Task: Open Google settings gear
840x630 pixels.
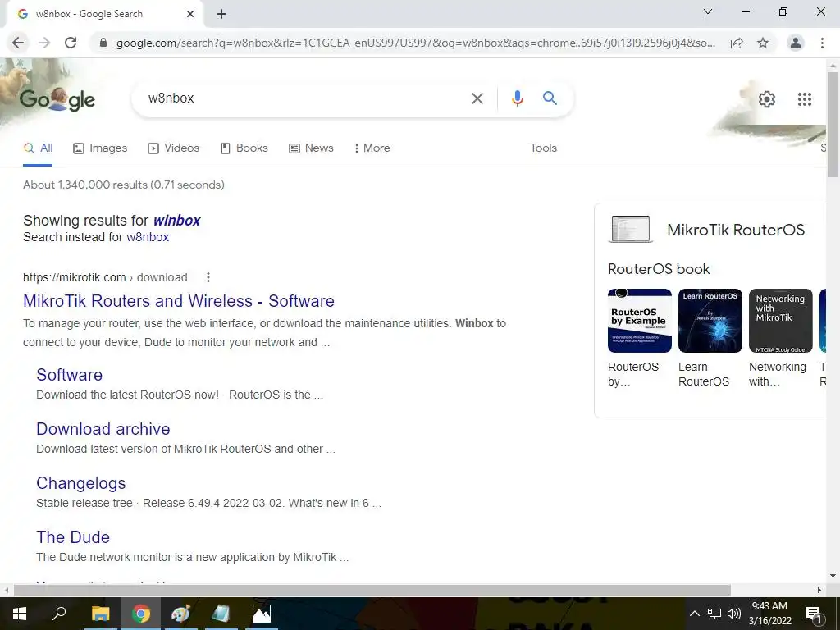Action: [x=767, y=99]
